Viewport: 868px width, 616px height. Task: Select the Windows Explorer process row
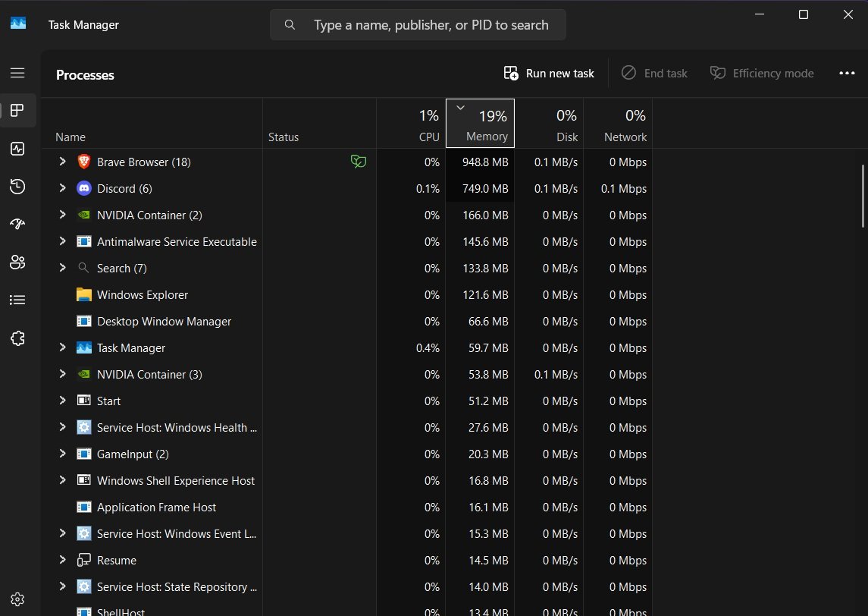click(x=347, y=294)
